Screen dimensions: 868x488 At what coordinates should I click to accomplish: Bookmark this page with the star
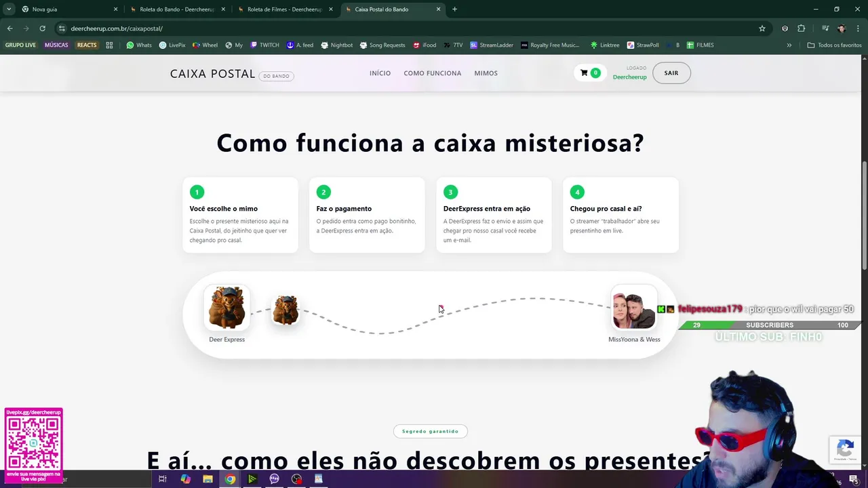pyautogui.click(x=762, y=28)
